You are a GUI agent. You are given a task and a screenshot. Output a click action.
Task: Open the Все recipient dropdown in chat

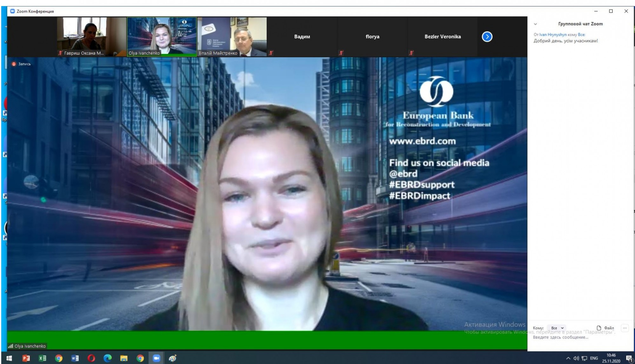[x=557, y=328]
